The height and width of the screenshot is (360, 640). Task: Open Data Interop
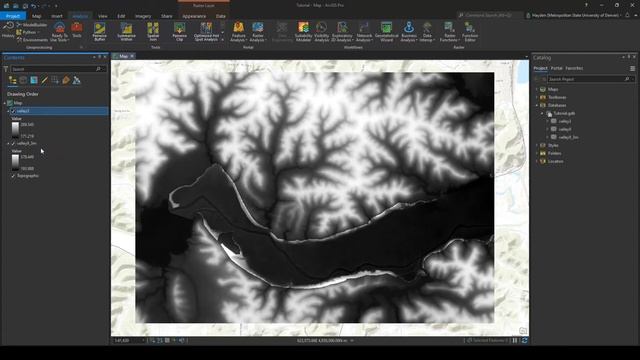click(427, 32)
